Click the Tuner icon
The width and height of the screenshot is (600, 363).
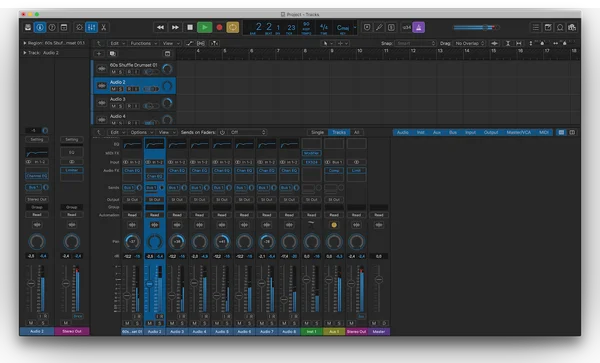click(x=379, y=28)
